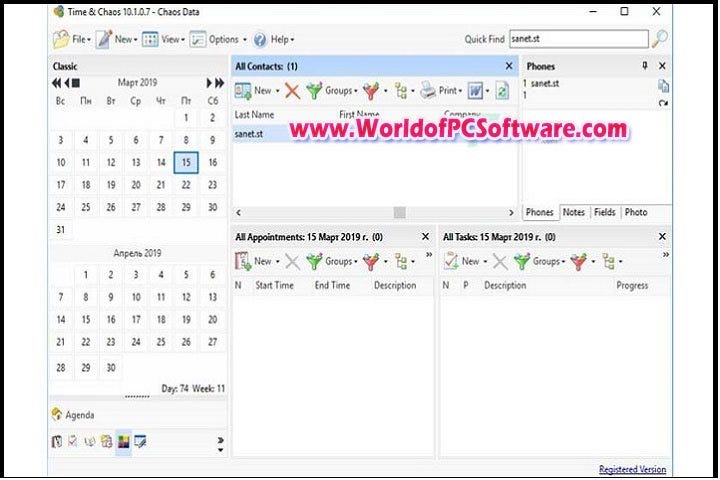Switch to the Notes tab
720x480 pixels.
click(x=574, y=212)
